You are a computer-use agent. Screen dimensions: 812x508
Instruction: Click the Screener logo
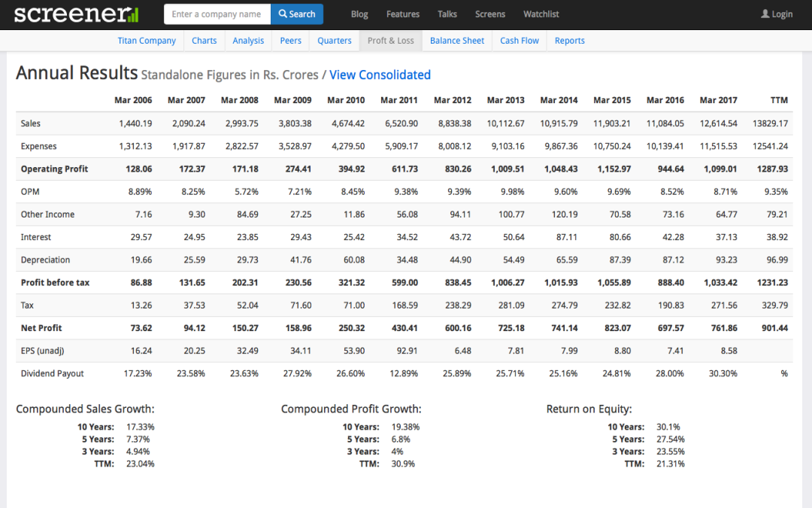76,14
